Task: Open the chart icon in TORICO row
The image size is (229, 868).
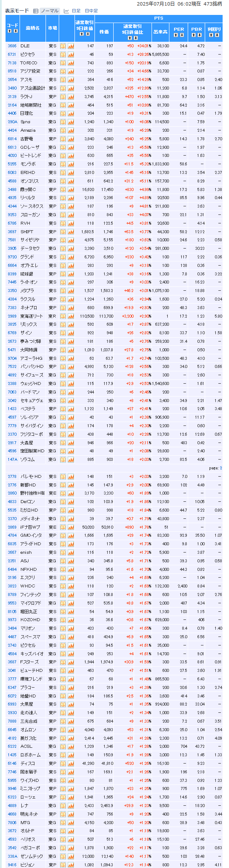Action: [71, 63]
